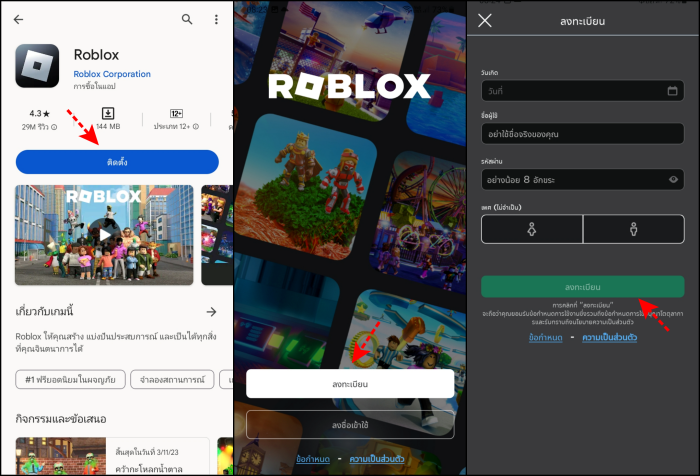Open the event card ending 3/11/23
This screenshot has height=476, width=700.
[x=112, y=456]
